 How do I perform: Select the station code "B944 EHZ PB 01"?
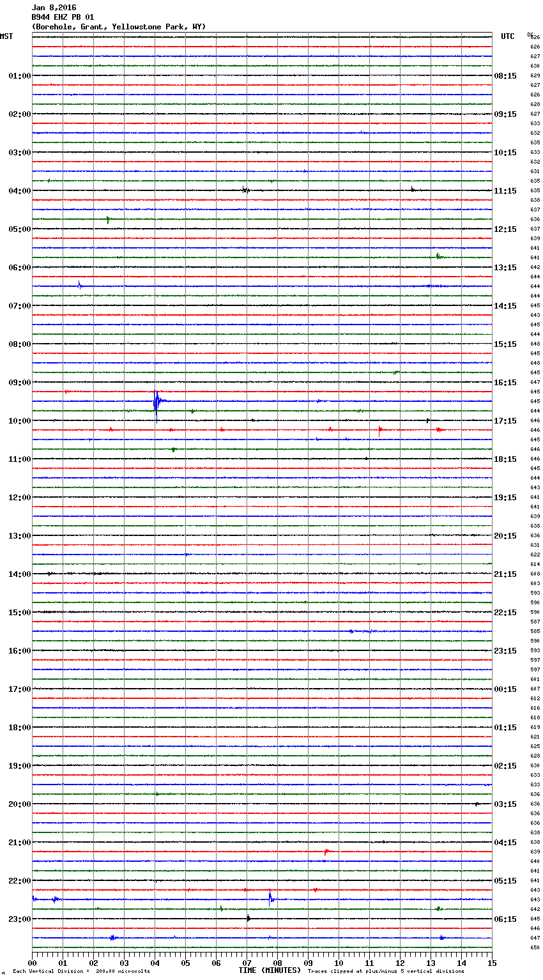pyautogui.click(x=63, y=17)
